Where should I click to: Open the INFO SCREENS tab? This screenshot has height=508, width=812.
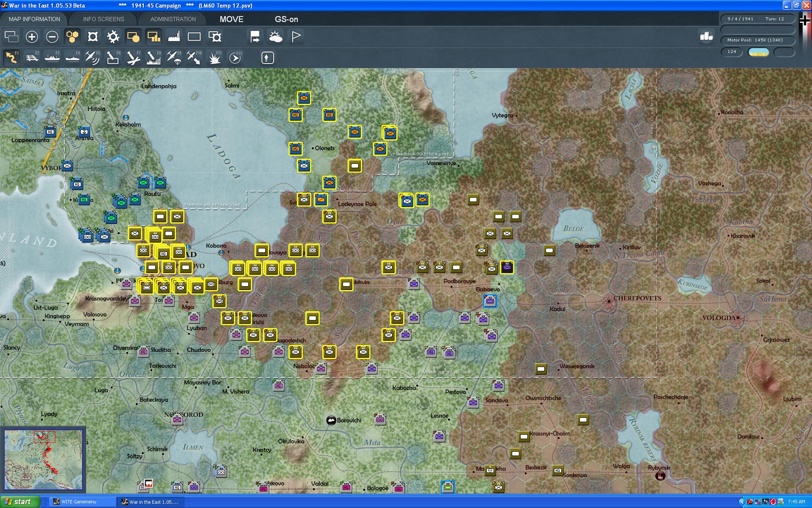click(104, 19)
